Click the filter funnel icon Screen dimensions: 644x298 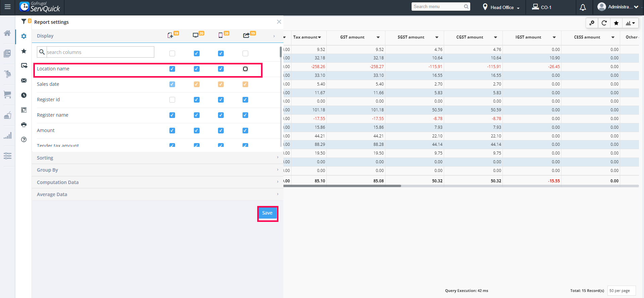pyautogui.click(x=24, y=21)
